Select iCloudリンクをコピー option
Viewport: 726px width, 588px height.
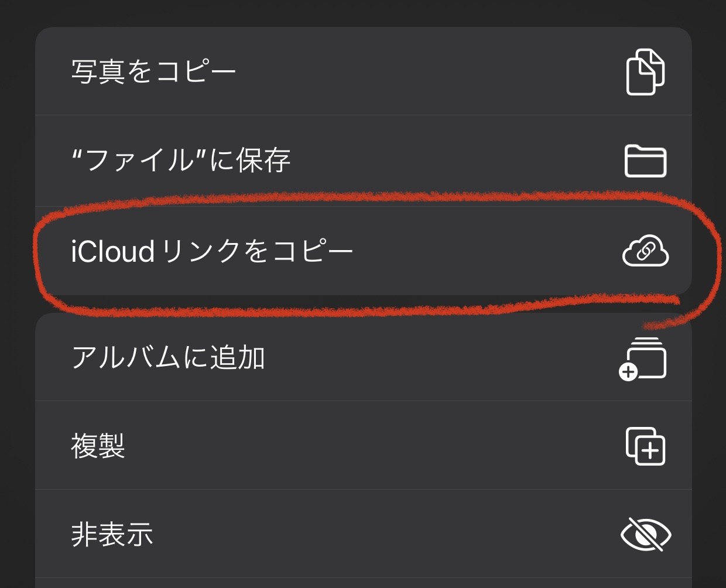(364, 251)
